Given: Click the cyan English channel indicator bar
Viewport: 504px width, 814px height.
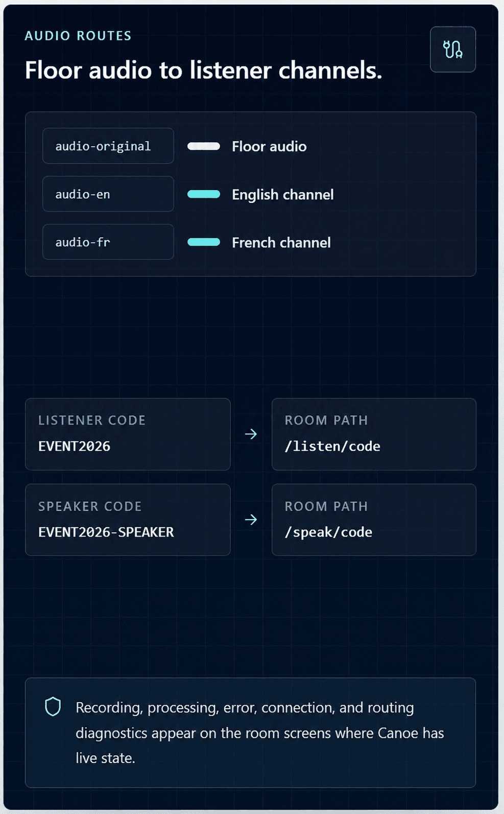Looking at the screenshot, I should 204,194.
